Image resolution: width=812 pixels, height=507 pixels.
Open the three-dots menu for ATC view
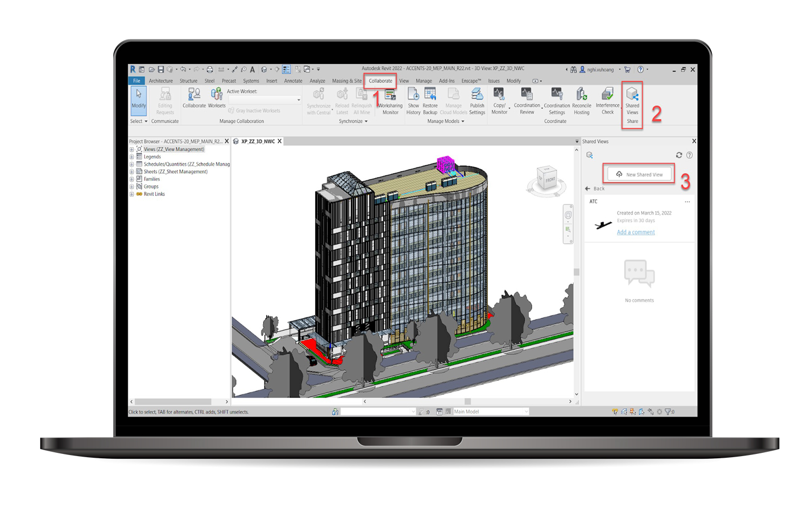coord(687,201)
